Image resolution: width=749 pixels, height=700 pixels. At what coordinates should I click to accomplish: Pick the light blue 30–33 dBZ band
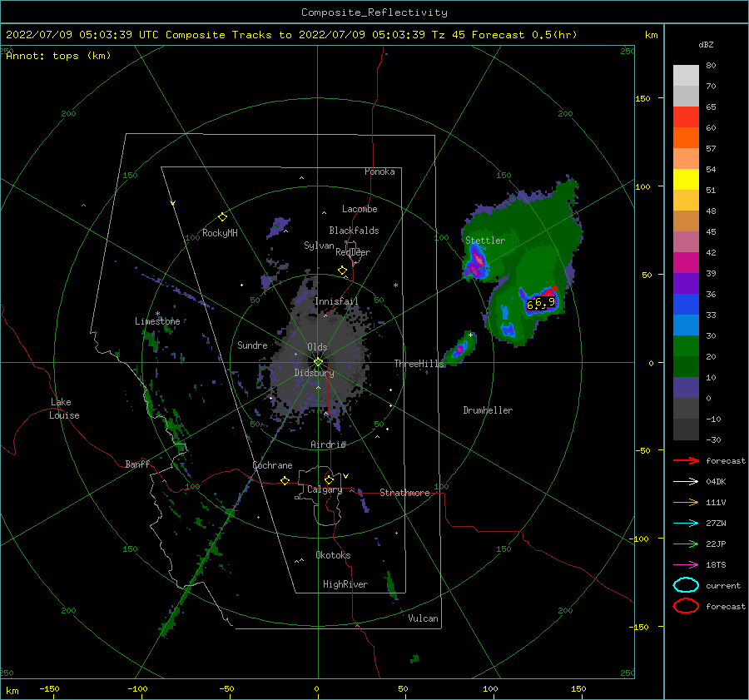click(686, 325)
